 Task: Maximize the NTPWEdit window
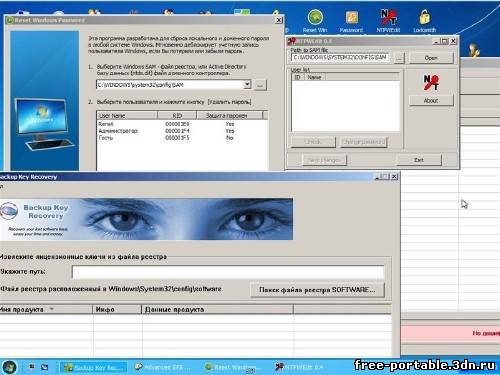click(x=444, y=41)
